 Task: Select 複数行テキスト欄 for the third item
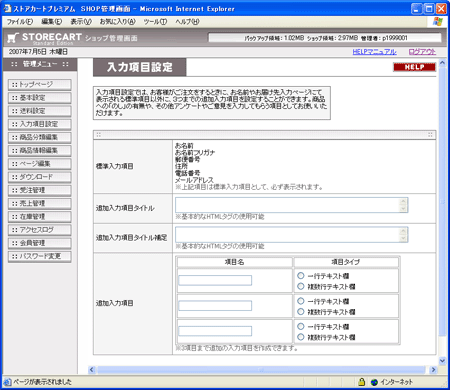click(301, 337)
